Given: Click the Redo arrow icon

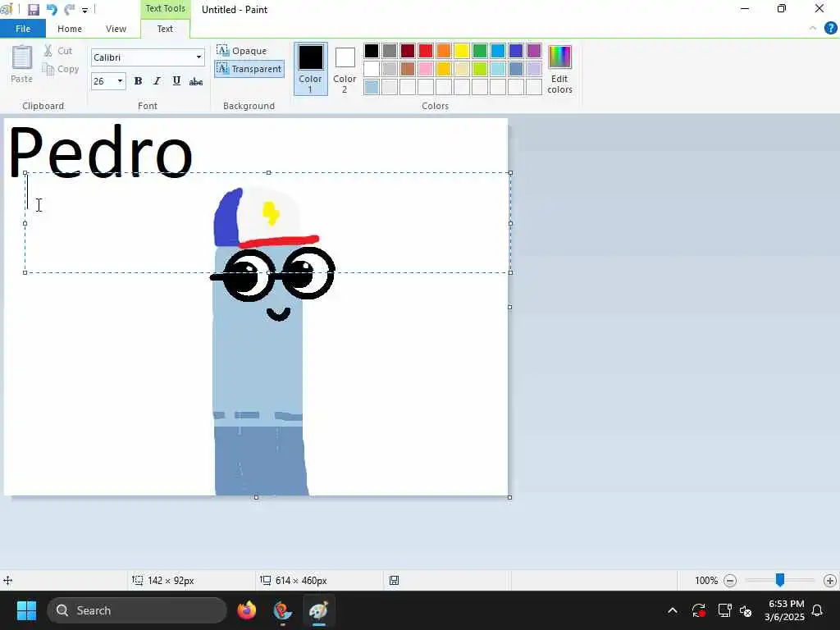Looking at the screenshot, I should 69,10.
